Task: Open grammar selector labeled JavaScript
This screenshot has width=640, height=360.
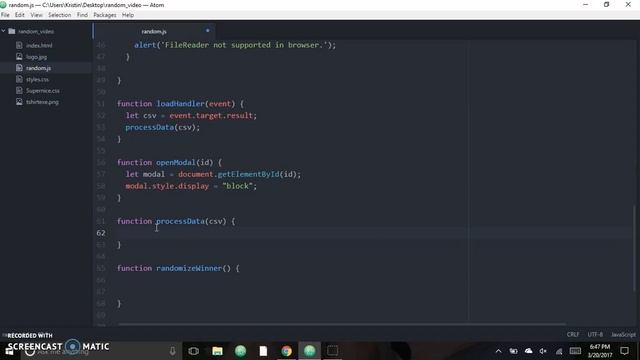Action: tap(623, 334)
